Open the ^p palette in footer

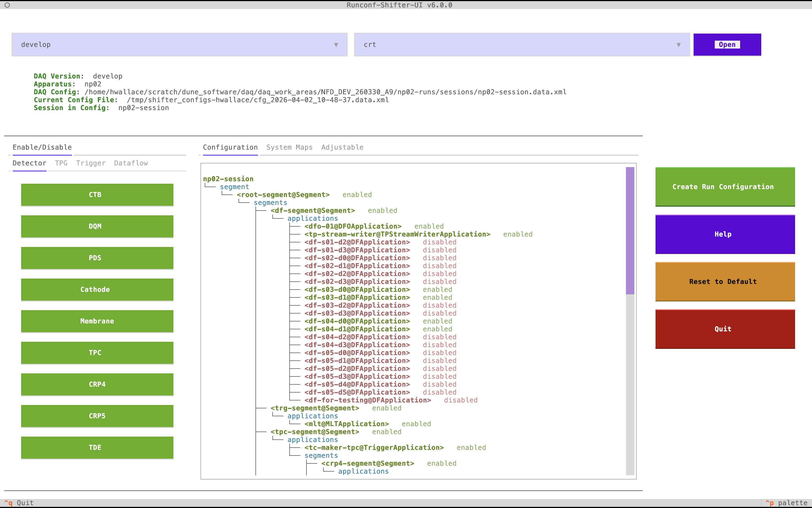coord(786,503)
